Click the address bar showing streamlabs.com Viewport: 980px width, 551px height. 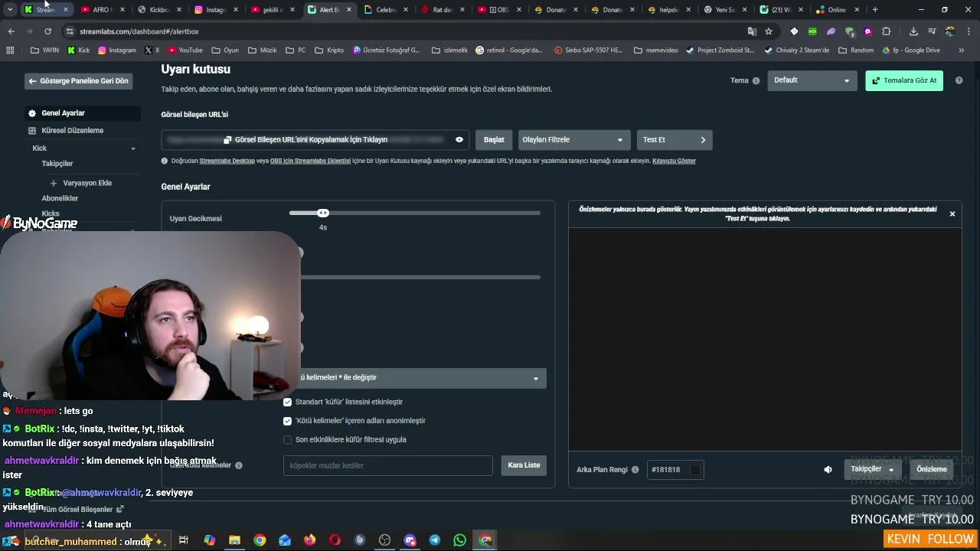click(398, 31)
